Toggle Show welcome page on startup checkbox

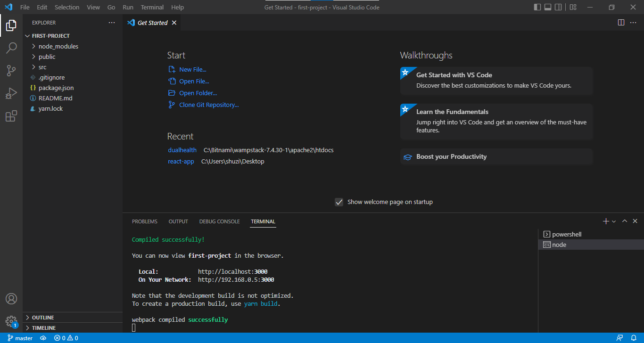point(339,202)
